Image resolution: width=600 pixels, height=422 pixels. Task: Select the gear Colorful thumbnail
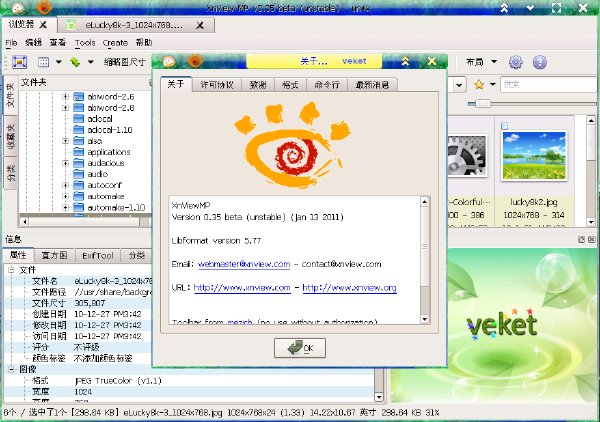(467, 155)
